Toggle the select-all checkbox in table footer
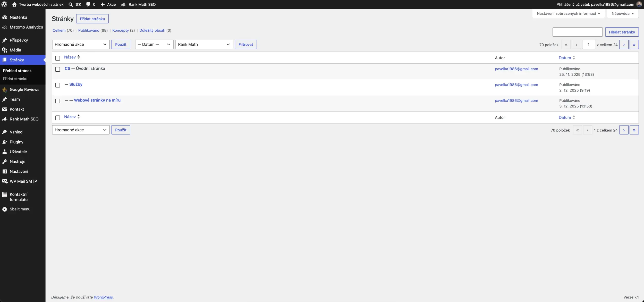Image resolution: width=644 pixels, height=302 pixels. coord(58,118)
